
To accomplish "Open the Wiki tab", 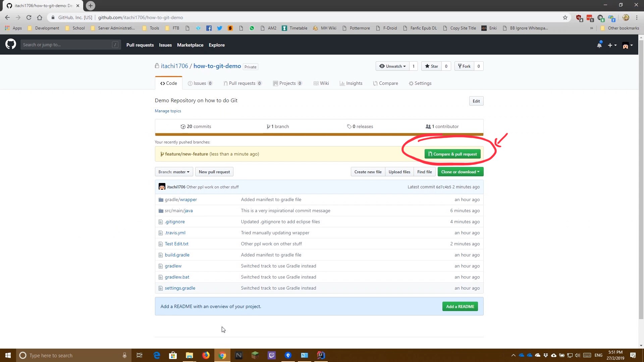I will [x=321, y=83].
